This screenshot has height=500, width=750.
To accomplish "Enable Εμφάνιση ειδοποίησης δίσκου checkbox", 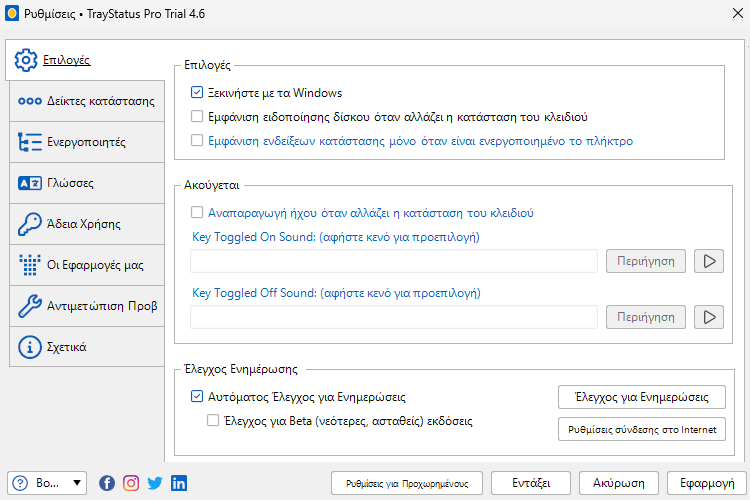I will tap(197, 116).
